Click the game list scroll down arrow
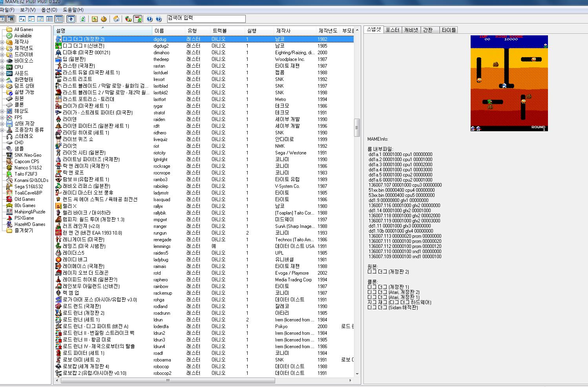This screenshot has height=387, width=588. click(357, 374)
